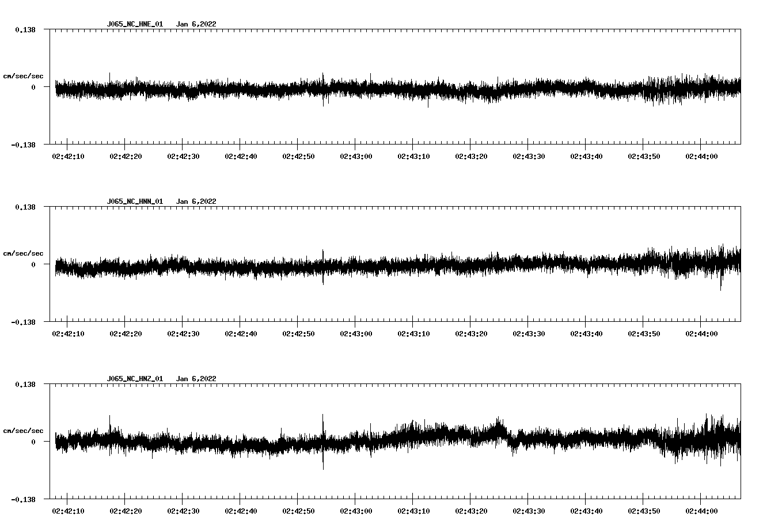The image size is (782, 532).
Task: Click the 02:42:50 time label under HNE plot
Action: [298, 157]
